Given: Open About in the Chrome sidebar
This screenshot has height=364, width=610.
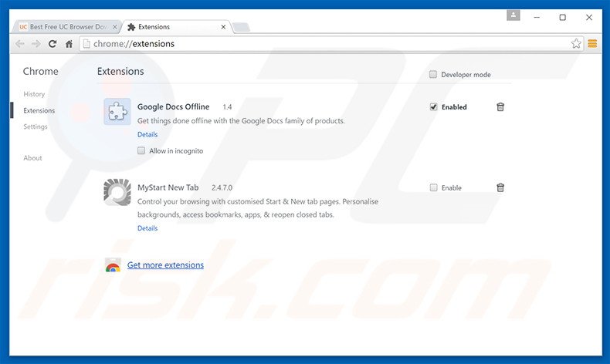Looking at the screenshot, I should click(32, 158).
